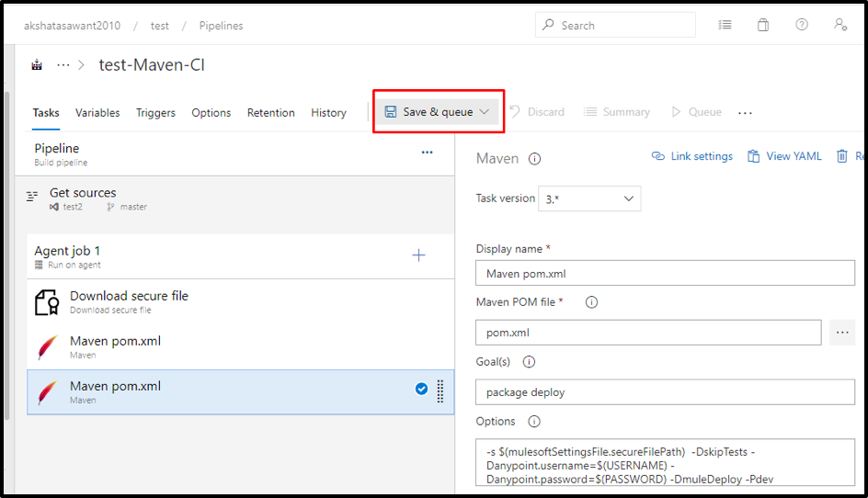Expand the Save & queue dropdown
The width and height of the screenshot is (868, 498).
click(485, 112)
